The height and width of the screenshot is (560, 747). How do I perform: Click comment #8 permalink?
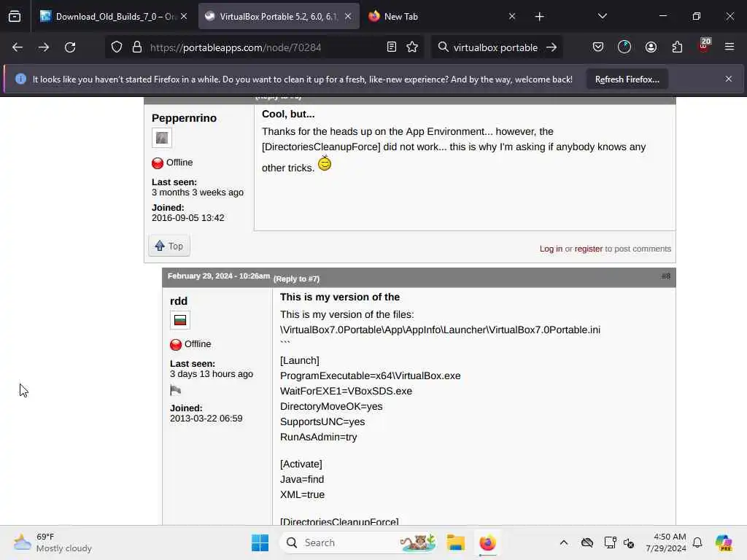click(665, 276)
